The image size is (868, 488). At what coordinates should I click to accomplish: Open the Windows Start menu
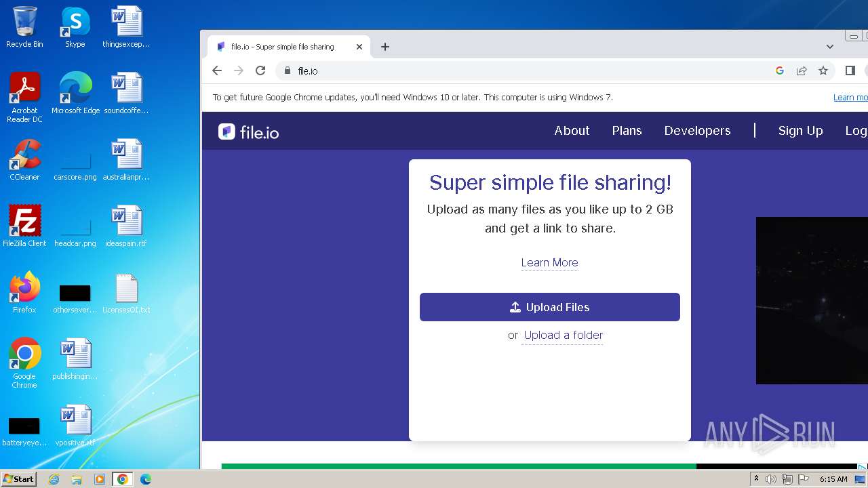[x=19, y=479]
